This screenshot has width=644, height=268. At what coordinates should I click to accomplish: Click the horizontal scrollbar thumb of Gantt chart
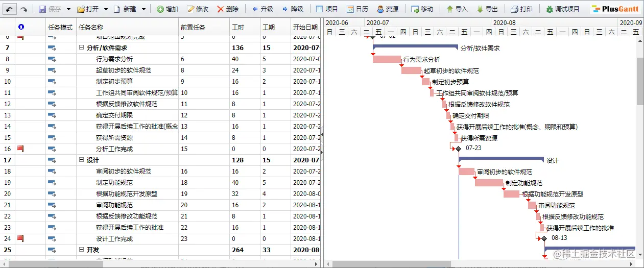[x=391, y=264]
